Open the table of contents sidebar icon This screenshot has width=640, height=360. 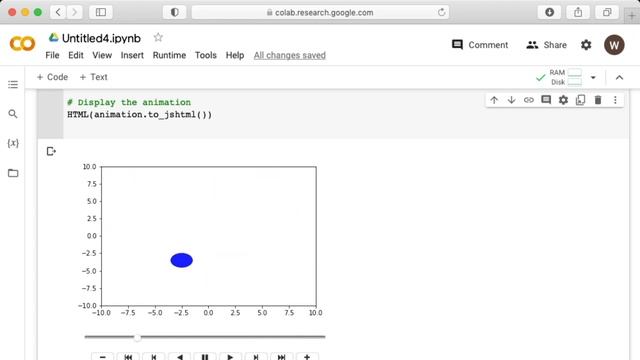coord(13,84)
